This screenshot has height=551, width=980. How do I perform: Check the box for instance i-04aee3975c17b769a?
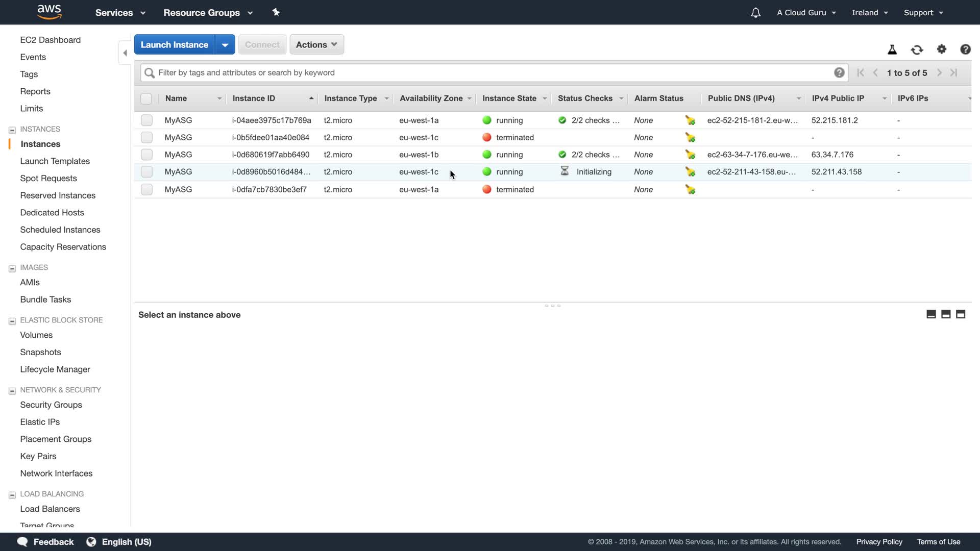pos(146,120)
